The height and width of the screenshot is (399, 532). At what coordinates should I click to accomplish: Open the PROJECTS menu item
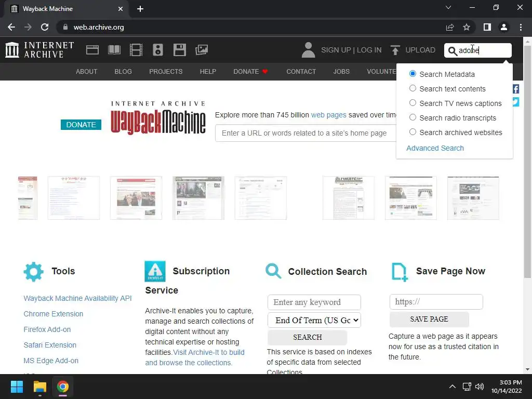(166, 72)
